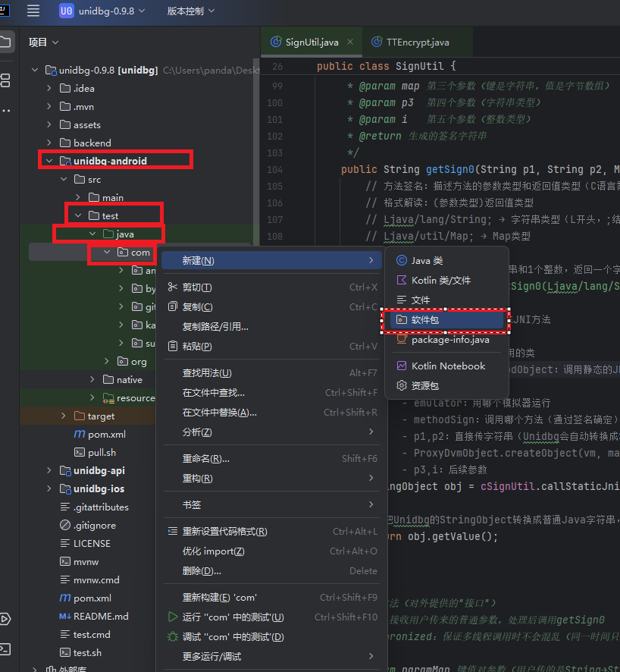Select 查找用法(U) menu entry
The width and height of the screenshot is (620, 672).
(271, 373)
